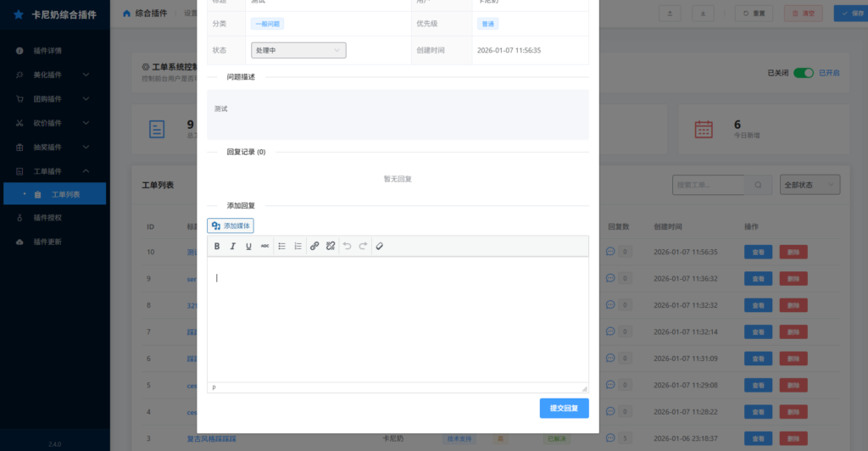
Task: Click the 技术支持 tag in row 3
Action: tap(459, 439)
